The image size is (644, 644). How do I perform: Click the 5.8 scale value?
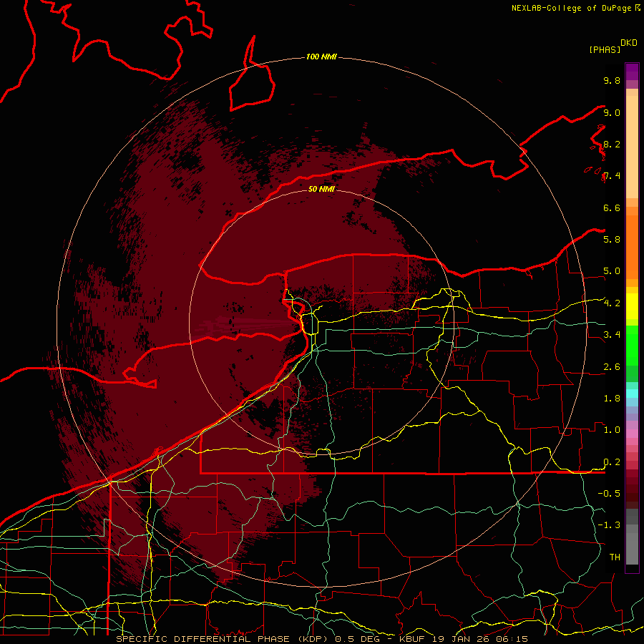[x=612, y=239]
